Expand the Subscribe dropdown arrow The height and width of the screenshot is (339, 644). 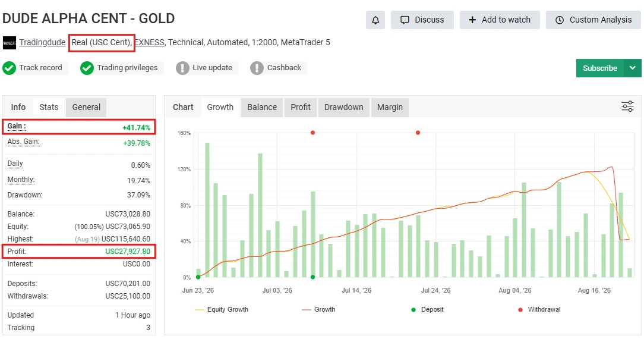[x=633, y=68]
